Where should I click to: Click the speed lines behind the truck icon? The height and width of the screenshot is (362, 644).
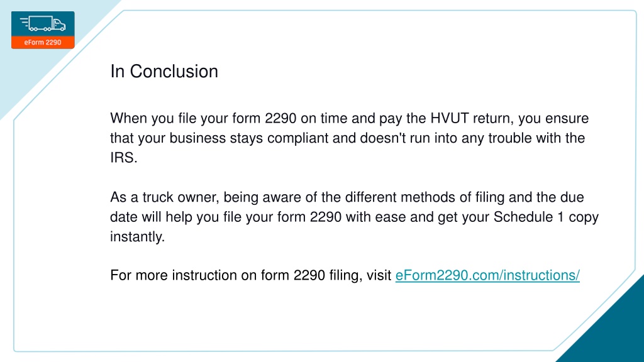tap(25, 22)
